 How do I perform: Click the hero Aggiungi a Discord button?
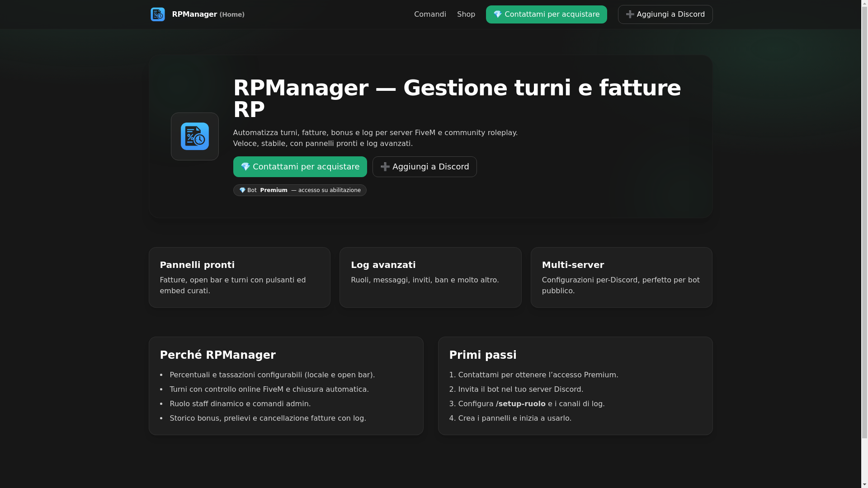coord(425,167)
